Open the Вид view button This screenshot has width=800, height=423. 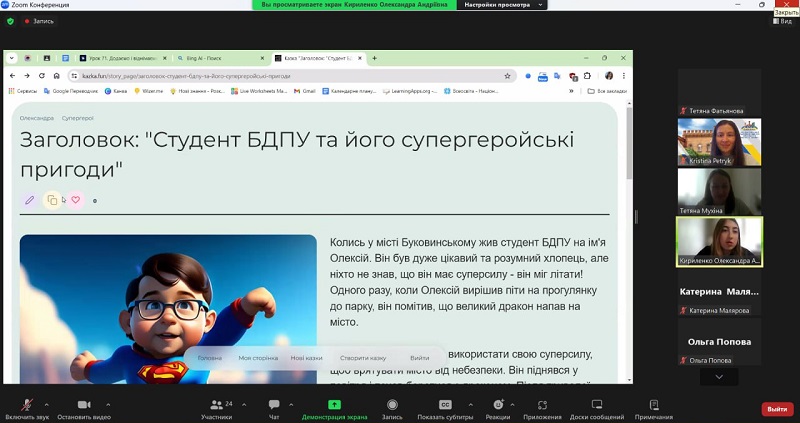tap(782, 21)
